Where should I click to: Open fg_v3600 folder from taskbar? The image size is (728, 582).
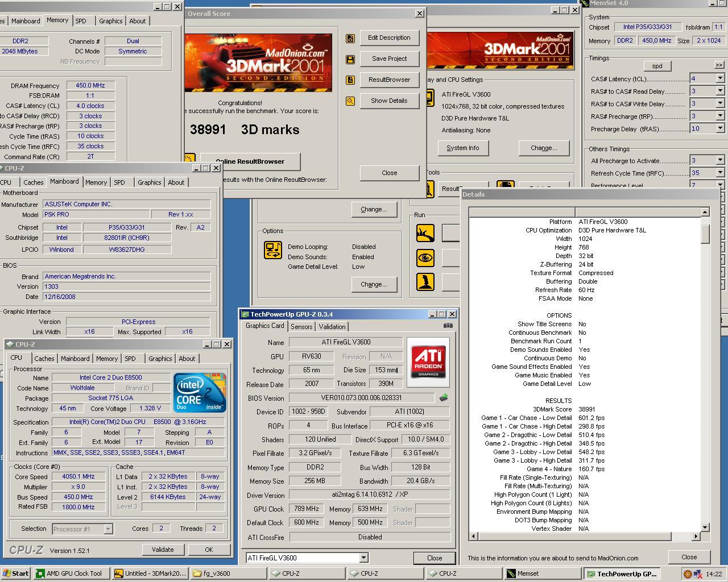point(229,573)
